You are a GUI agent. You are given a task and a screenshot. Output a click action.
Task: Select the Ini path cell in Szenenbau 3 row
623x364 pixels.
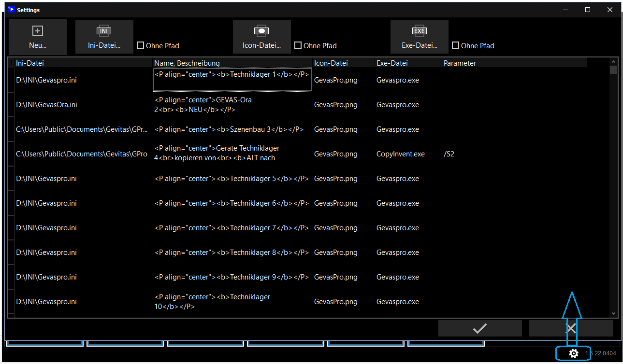point(84,129)
